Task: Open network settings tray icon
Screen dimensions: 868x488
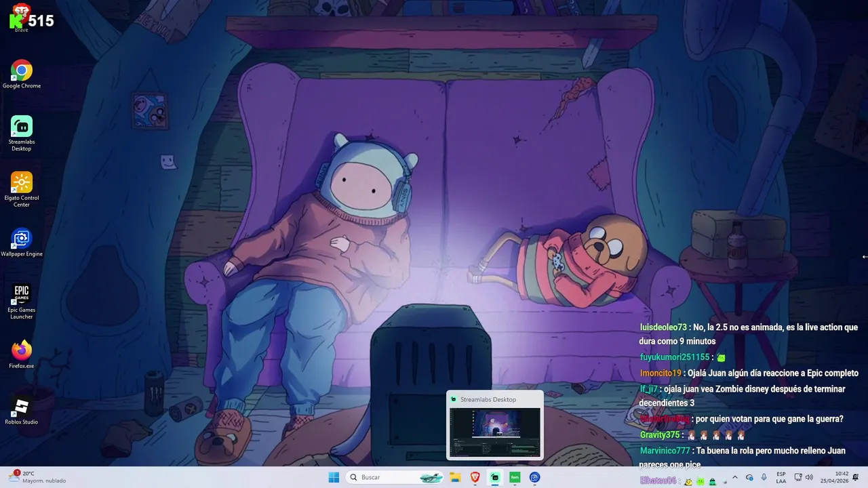Action: point(798,477)
